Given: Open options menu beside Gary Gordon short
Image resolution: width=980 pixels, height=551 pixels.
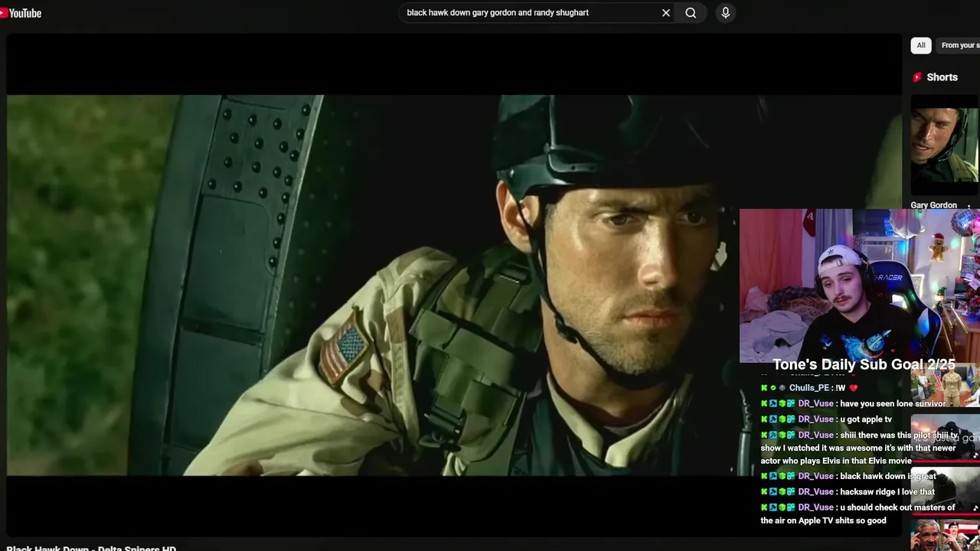Looking at the screenshot, I should pos(969,206).
